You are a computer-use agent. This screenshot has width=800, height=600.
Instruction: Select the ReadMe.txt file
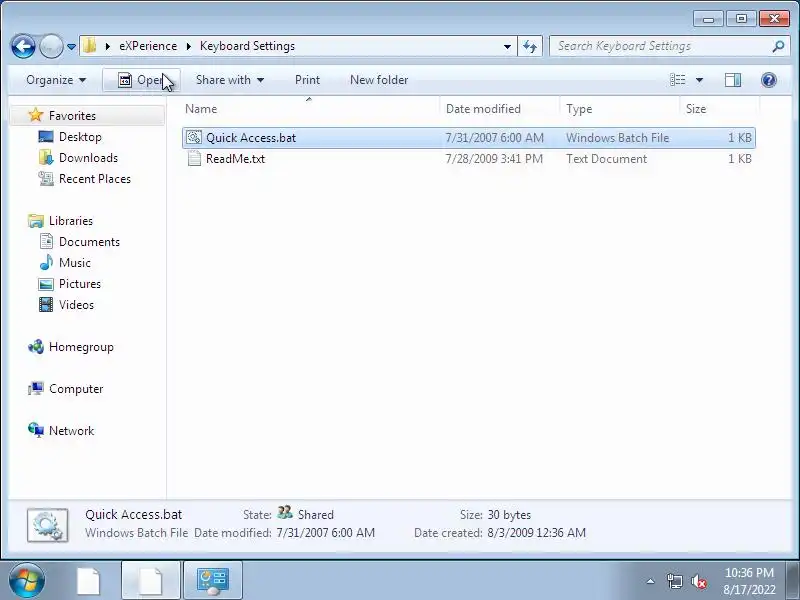pos(468,159)
